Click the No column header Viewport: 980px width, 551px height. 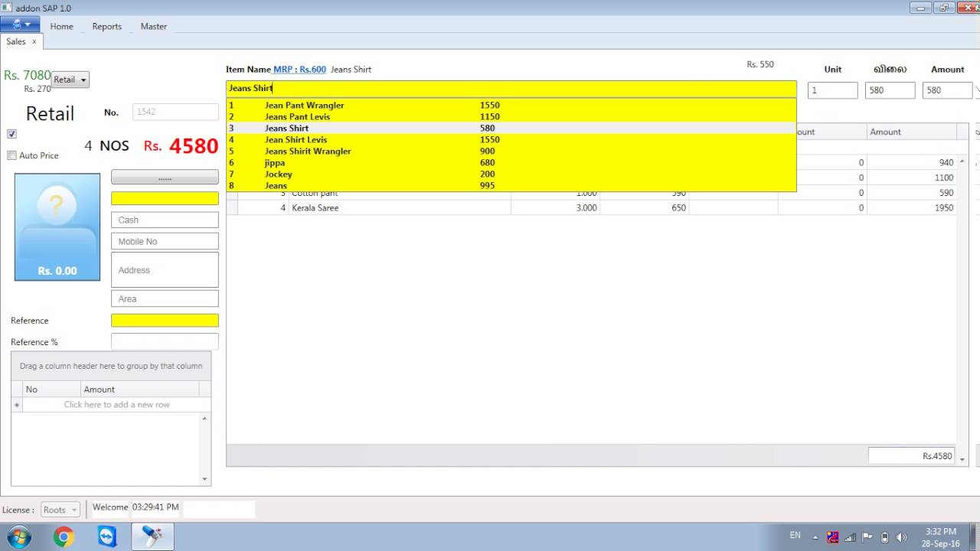pos(51,390)
